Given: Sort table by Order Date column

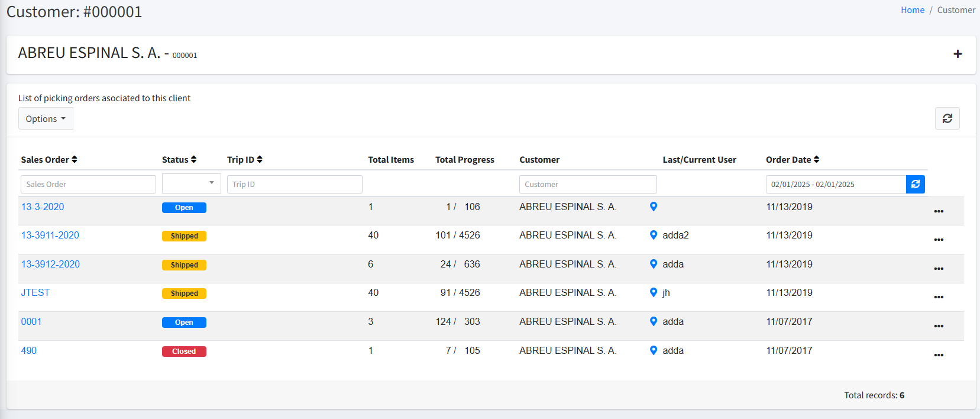Looking at the screenshot, I should tap(793, 160).
